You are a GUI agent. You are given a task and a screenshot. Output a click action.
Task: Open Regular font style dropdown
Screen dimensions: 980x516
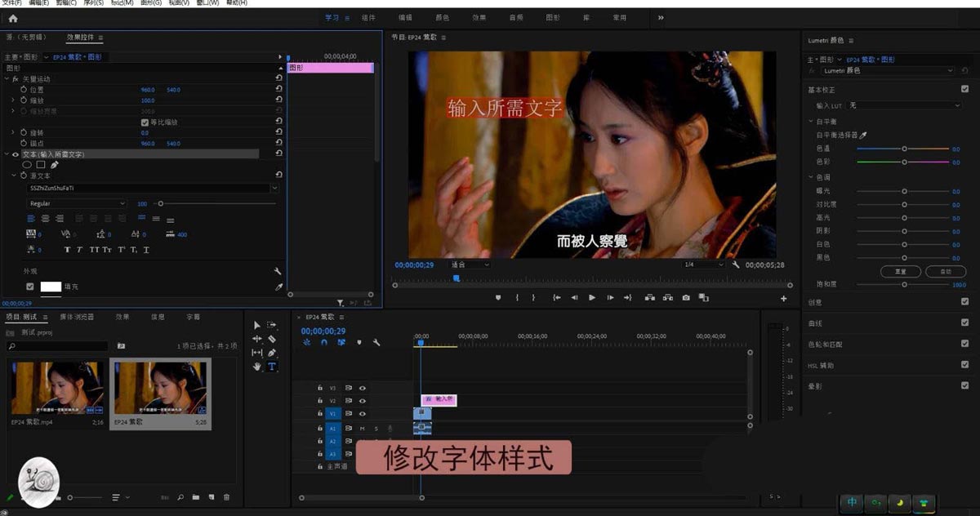(77, 203)
